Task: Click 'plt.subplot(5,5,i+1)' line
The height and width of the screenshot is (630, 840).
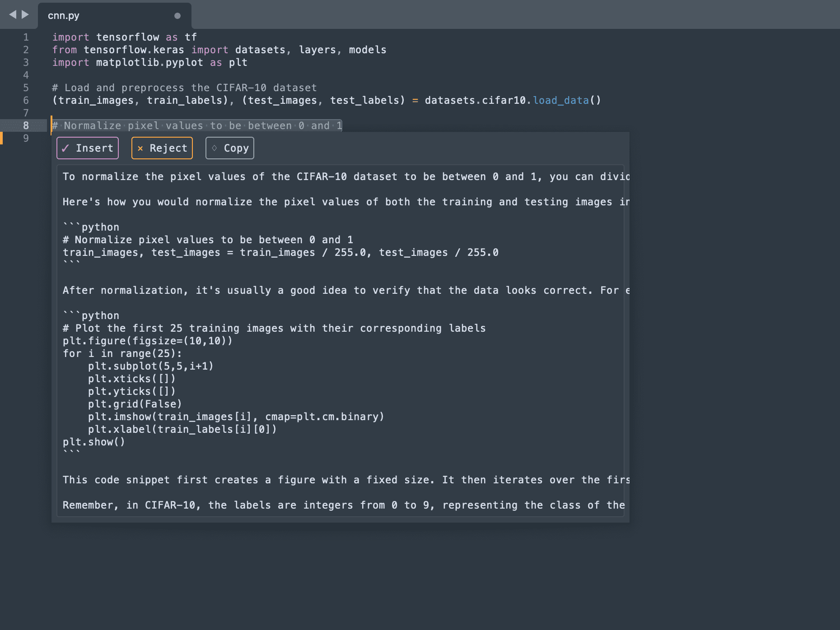Action: tap(150, 366)
